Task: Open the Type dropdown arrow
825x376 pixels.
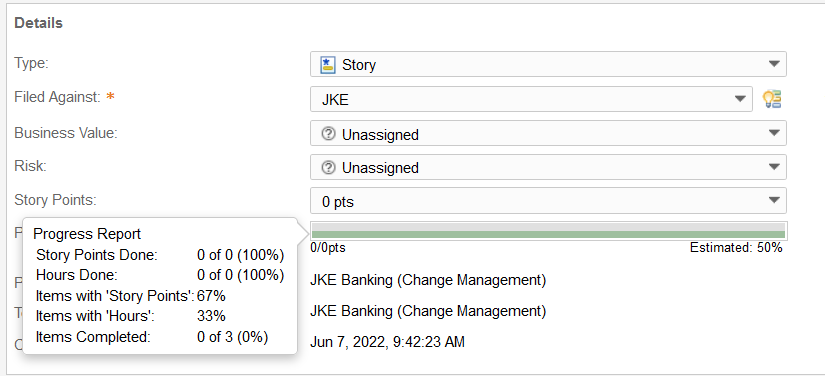Action: tap(773, 64)
